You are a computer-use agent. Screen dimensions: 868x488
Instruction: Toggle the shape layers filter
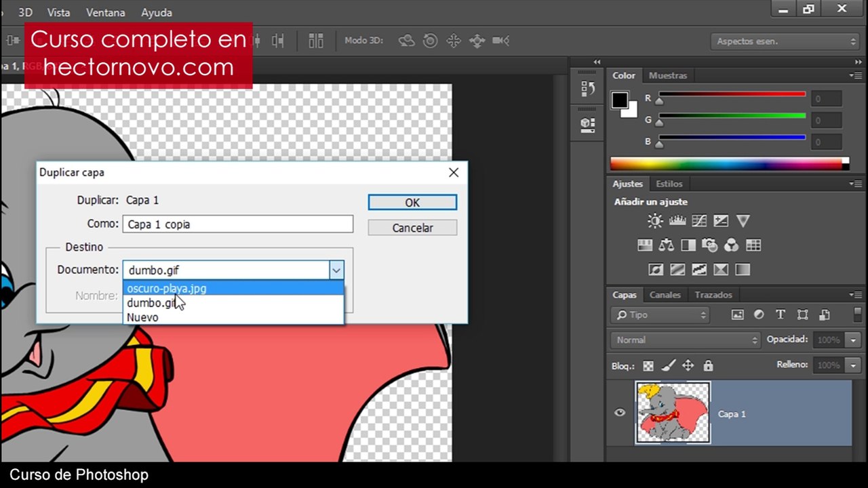tap(803, 314)
